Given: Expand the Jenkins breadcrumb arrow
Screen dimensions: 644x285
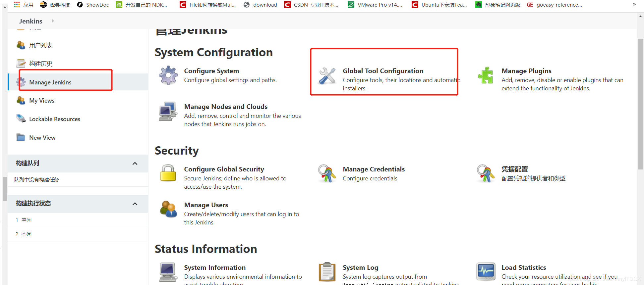Looking at the screenshot, I should coord(53,21).
